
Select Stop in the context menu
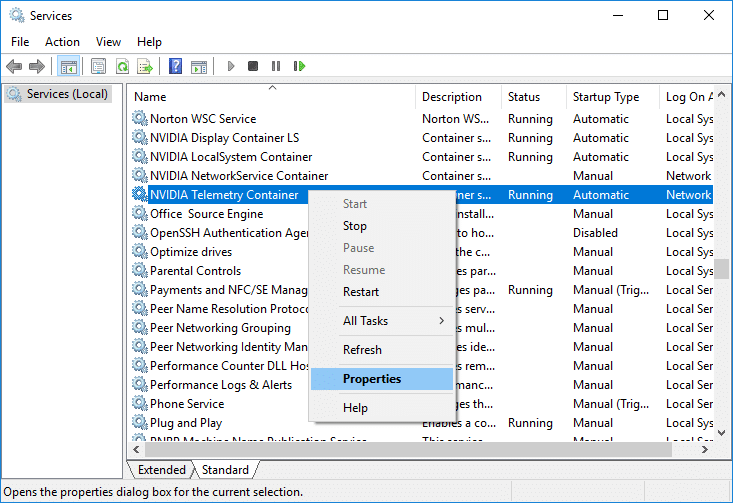click(355, 226)
